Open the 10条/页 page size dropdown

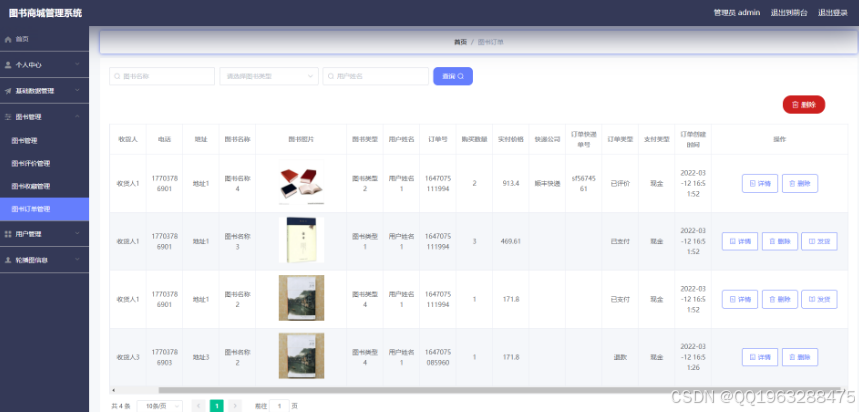point(160,406)
